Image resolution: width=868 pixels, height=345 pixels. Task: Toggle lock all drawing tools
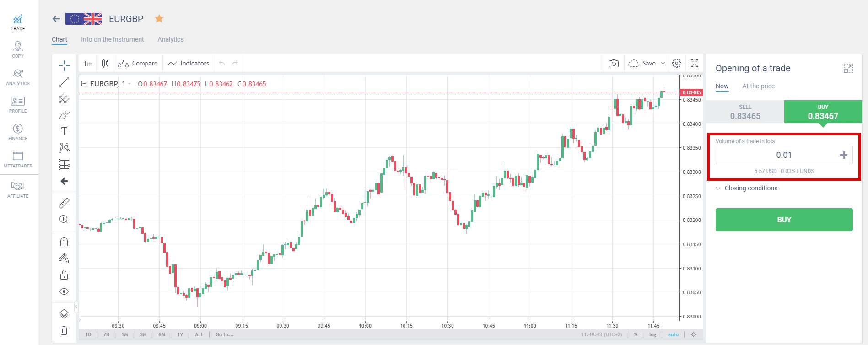64,275
